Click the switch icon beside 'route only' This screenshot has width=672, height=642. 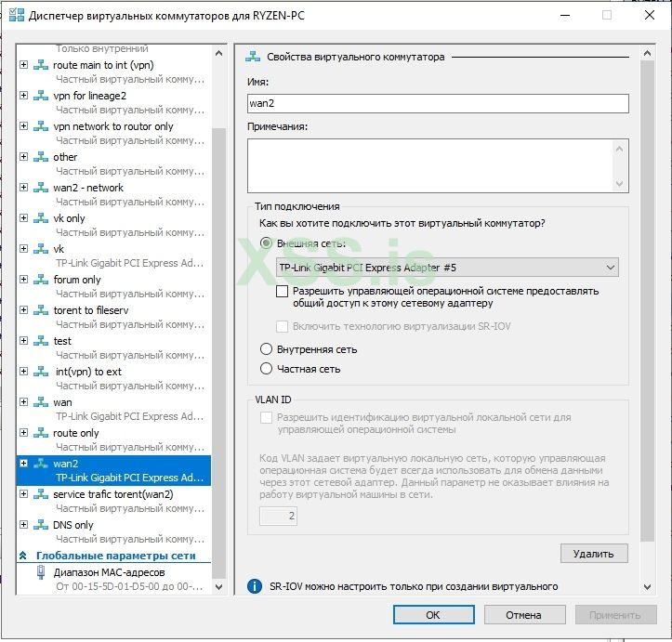(x=41, y=433)
